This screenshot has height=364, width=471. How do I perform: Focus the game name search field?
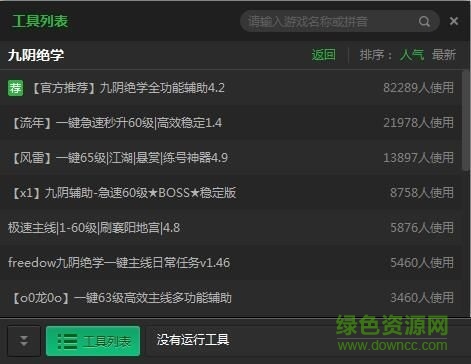click(339, 21)
